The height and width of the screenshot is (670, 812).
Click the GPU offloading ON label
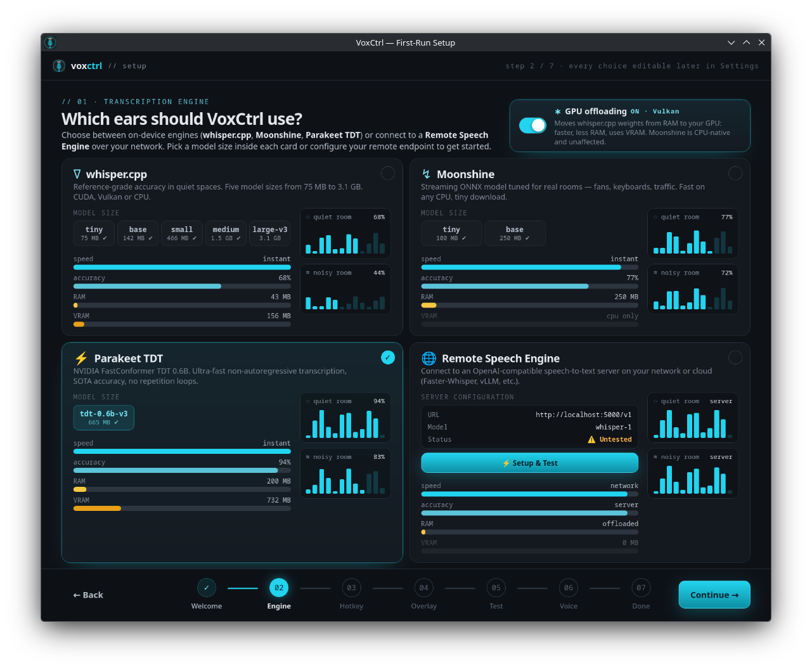(x=635, y=112)
